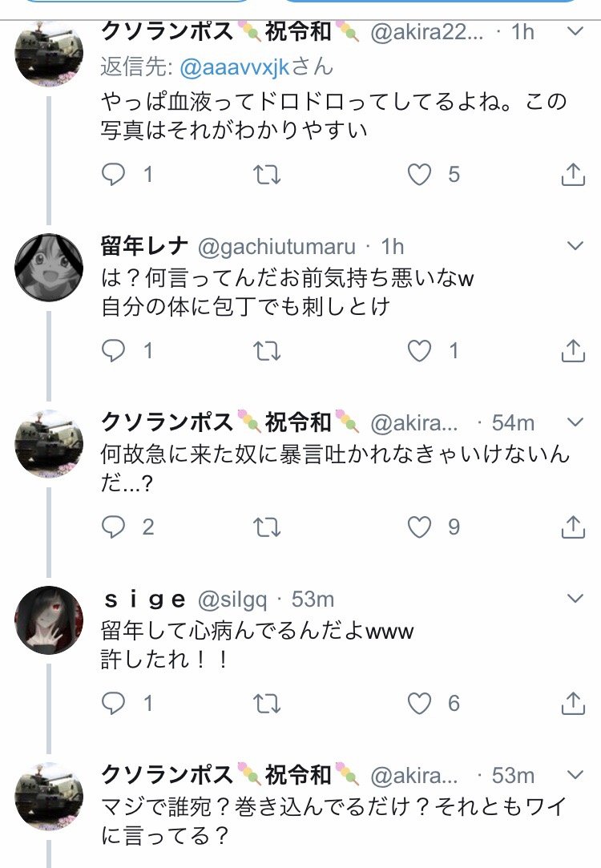Viewport: 601px width, 868px height.
Task: Open chevron menu on 54m tweet
Action: (575, 422)
